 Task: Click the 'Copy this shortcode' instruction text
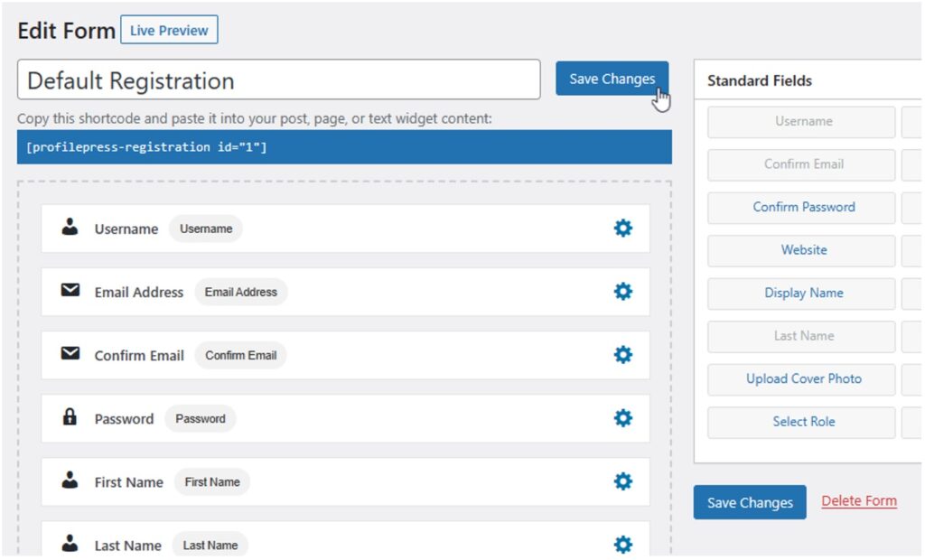coord(254,118)
